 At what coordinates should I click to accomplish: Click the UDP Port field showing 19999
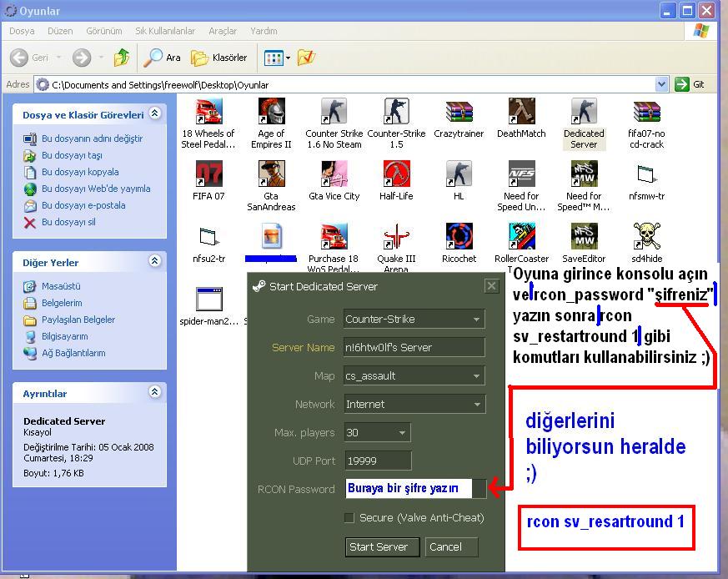pyautogui.click(x=378, y=461)
